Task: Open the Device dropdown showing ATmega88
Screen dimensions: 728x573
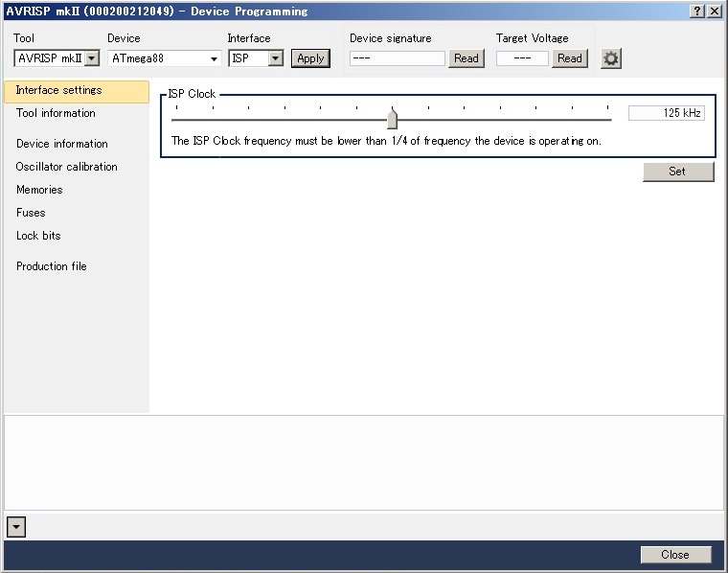Action: pos(165,58)
